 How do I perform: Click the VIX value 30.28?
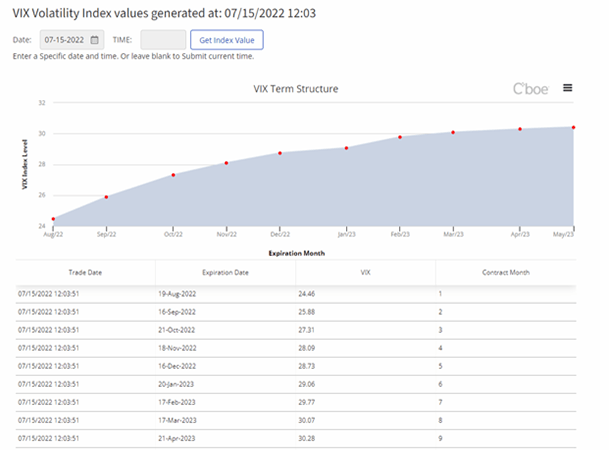(x=306, y=438)
